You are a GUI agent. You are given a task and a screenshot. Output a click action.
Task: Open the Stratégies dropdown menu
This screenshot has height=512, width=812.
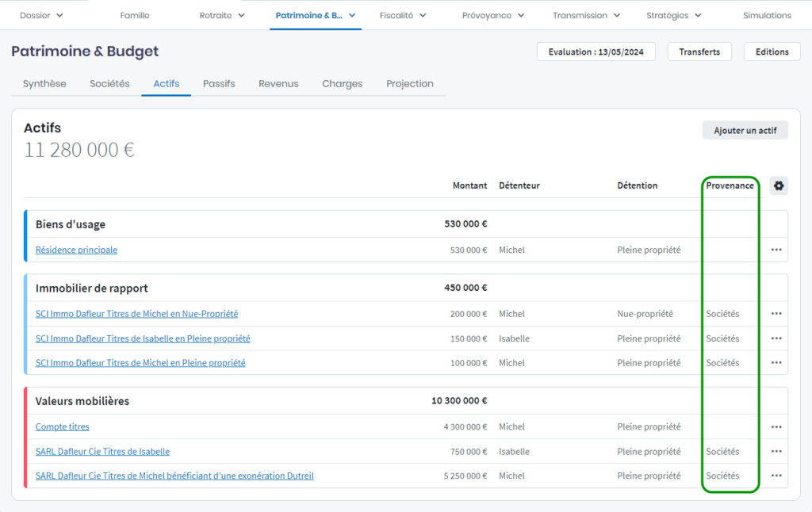(x=673, y=15)
